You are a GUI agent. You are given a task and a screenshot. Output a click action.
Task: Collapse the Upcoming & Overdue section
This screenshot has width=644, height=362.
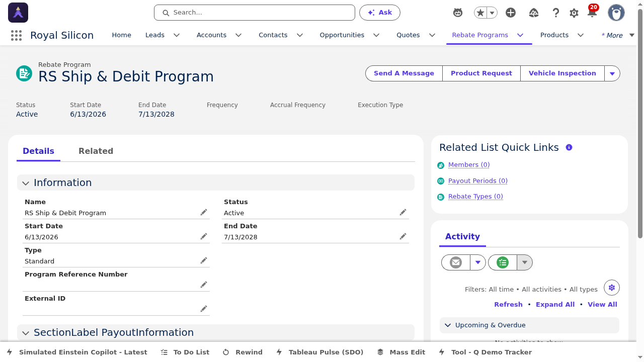pyautogui.click(x=529, y=325)
